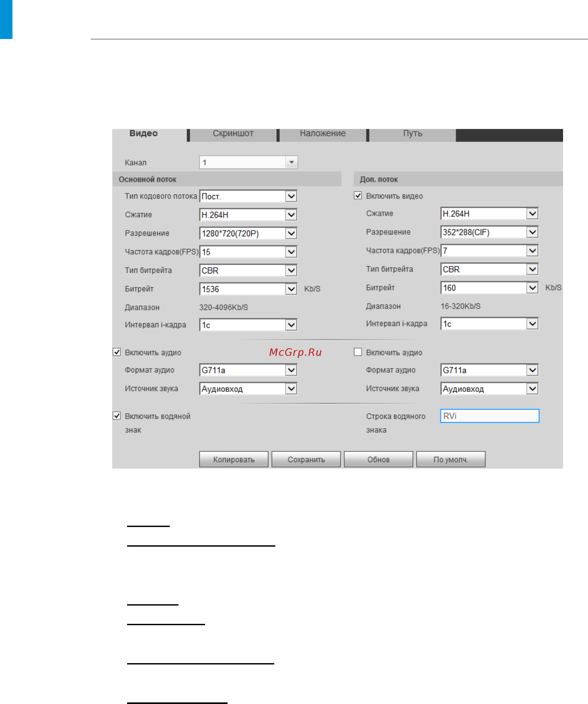Click the watermark string field RVi
Image resolution: width=588 pixels, height=704 pixels.
[x=490, y=416]
